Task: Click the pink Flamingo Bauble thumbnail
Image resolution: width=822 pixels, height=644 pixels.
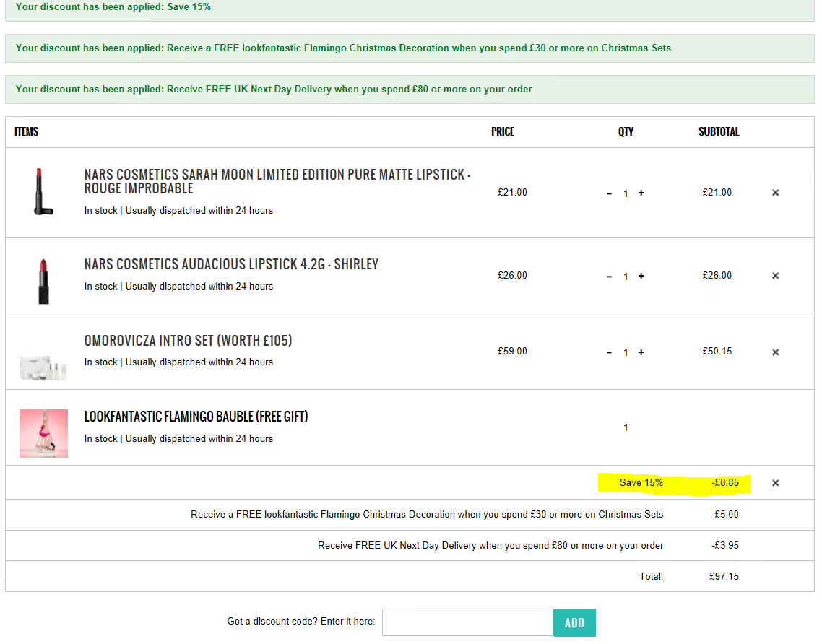Action: [43, 433]
